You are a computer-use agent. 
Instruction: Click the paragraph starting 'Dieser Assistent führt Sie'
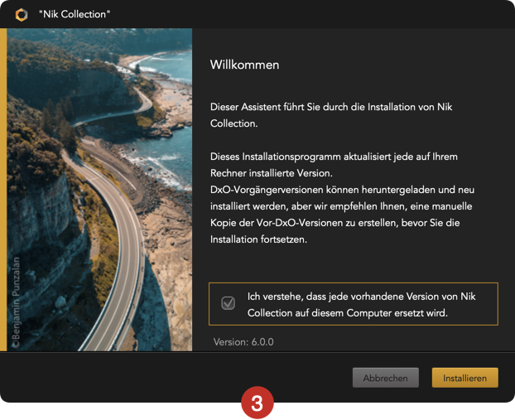331,115
